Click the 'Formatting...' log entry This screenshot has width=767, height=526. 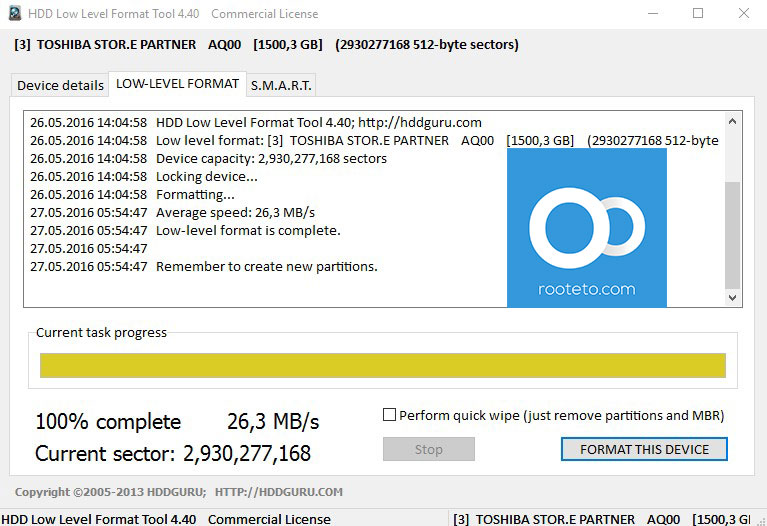[132, 195]
